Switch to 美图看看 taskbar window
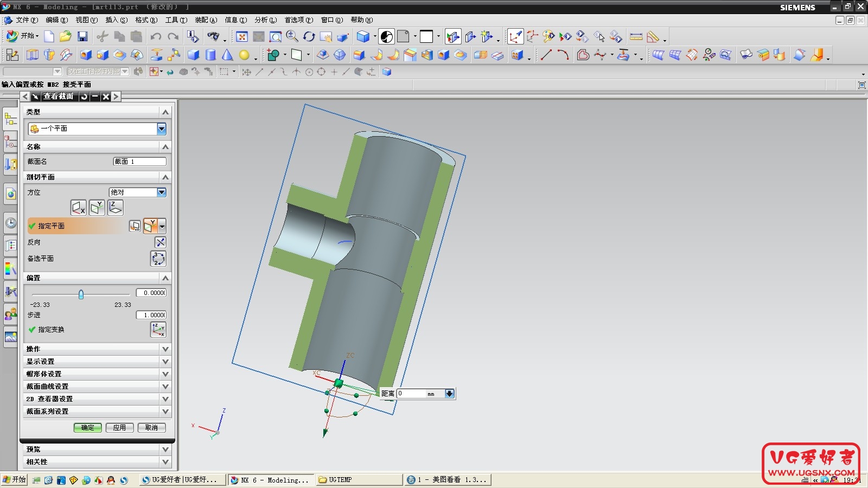 pos(448,480)
